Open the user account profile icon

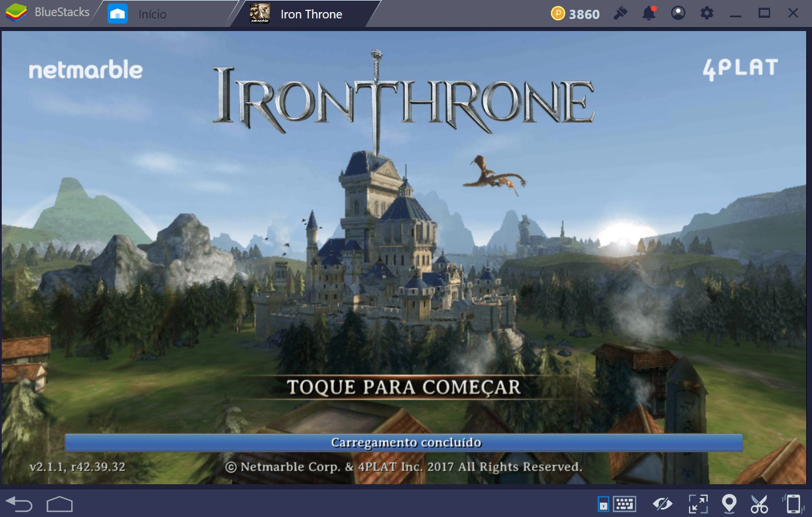point(678,13)
